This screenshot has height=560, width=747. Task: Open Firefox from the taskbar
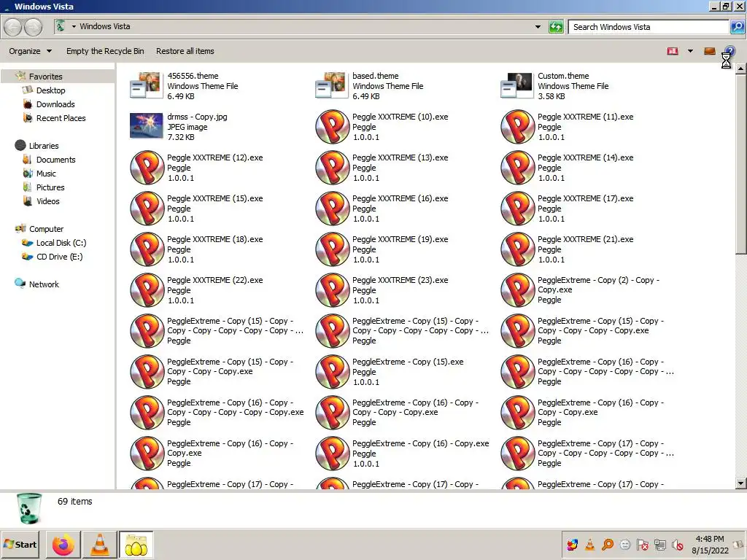(x=63, y=545)
